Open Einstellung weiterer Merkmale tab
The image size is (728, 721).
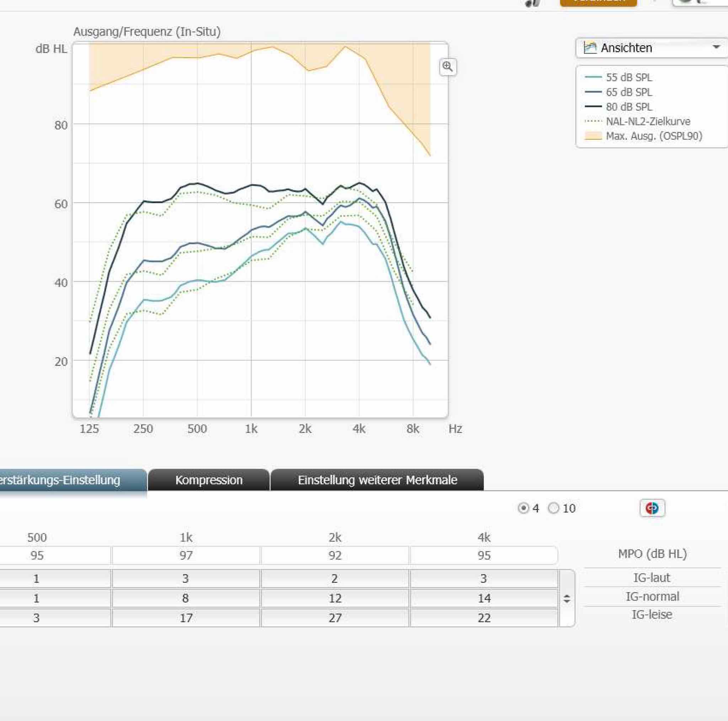[377, 480]
